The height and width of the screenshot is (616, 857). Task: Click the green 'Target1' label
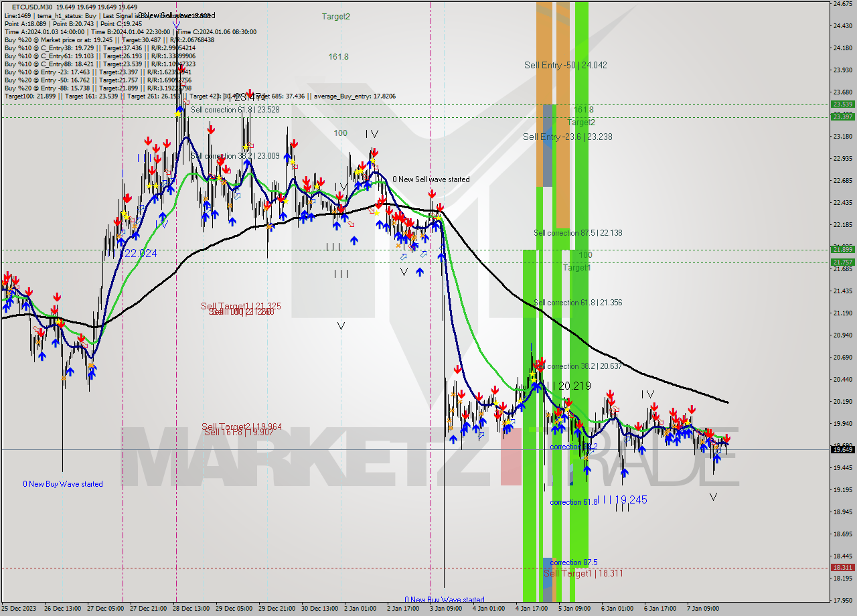[576, 268]
